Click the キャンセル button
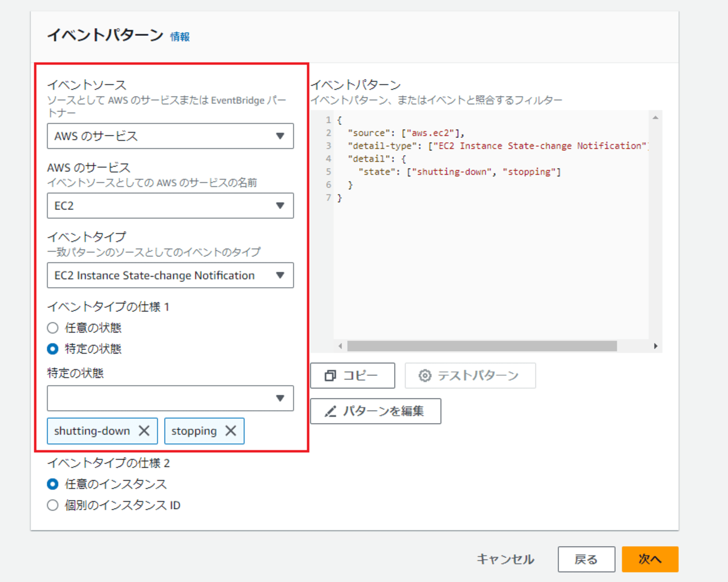 click(x=506, y=559)
